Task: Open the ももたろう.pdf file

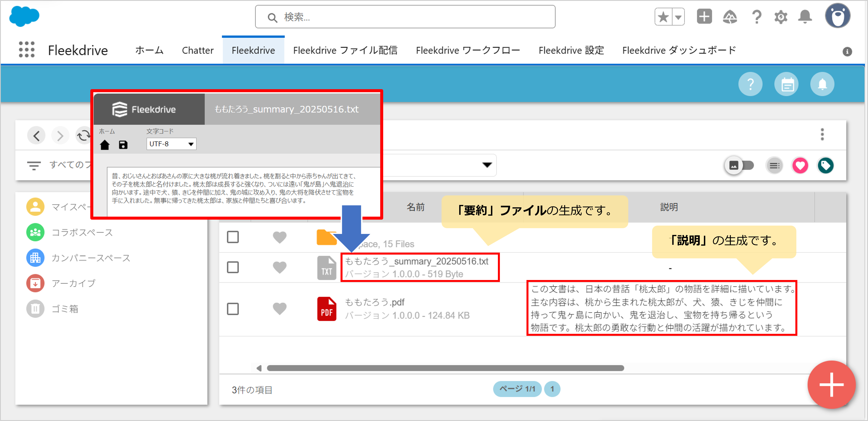Action: click(374, 302)
